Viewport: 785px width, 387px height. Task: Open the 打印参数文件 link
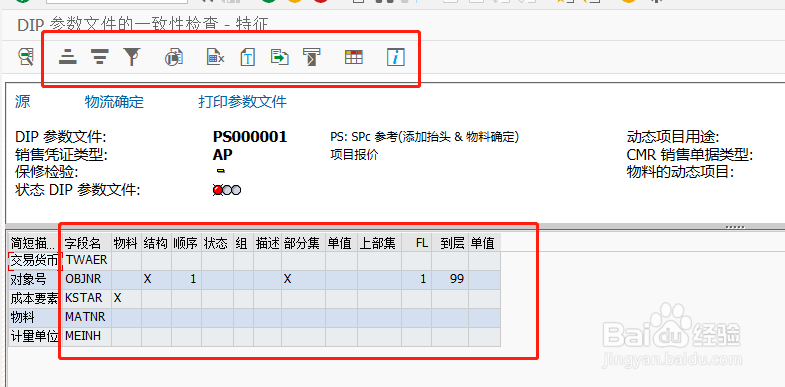242,102
